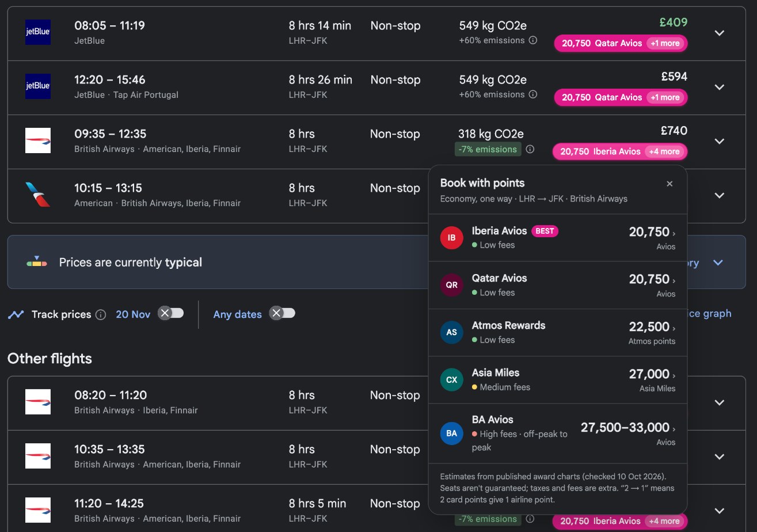Click the 10:15 – 13:15 departure time
This screenshot has width=757, height=532.
[108, 188]
